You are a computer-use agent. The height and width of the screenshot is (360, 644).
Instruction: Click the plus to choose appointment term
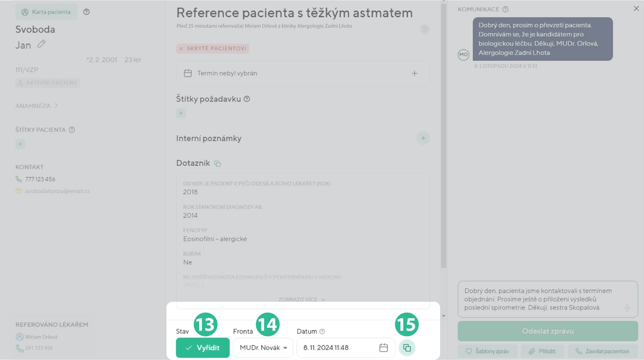click(414, 74)
